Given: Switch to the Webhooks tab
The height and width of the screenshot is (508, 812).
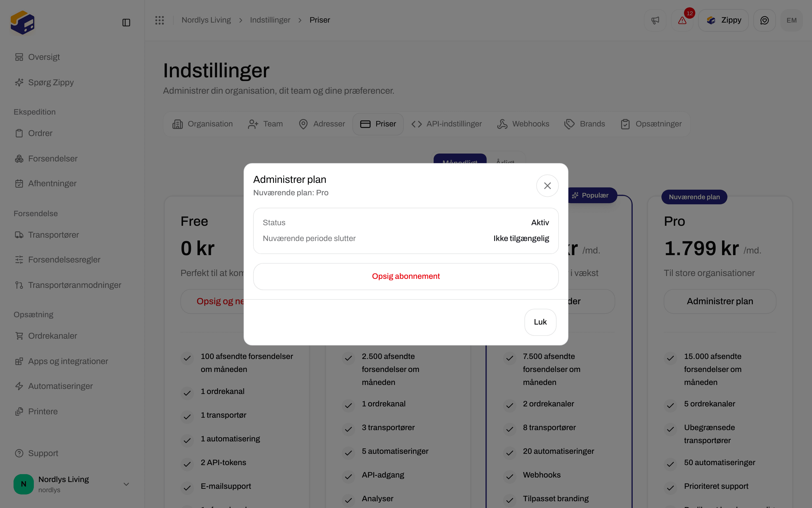Looking at the screenshot, I should coord(523,124).
